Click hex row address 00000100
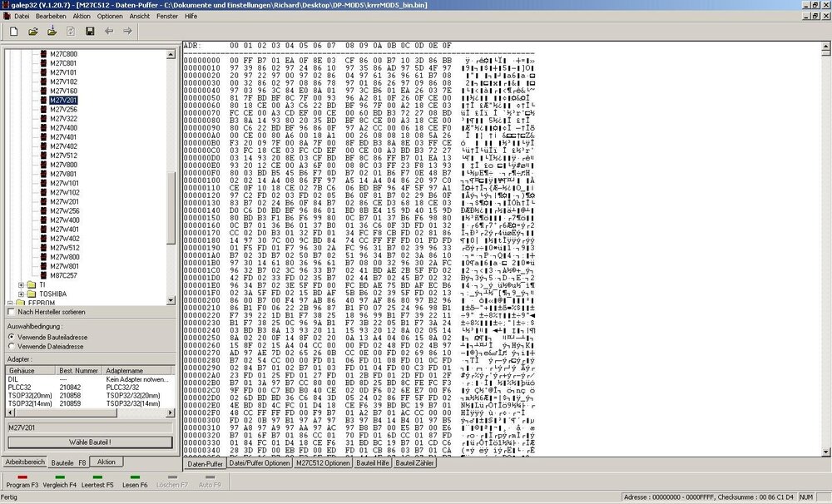 pos(202,181)
